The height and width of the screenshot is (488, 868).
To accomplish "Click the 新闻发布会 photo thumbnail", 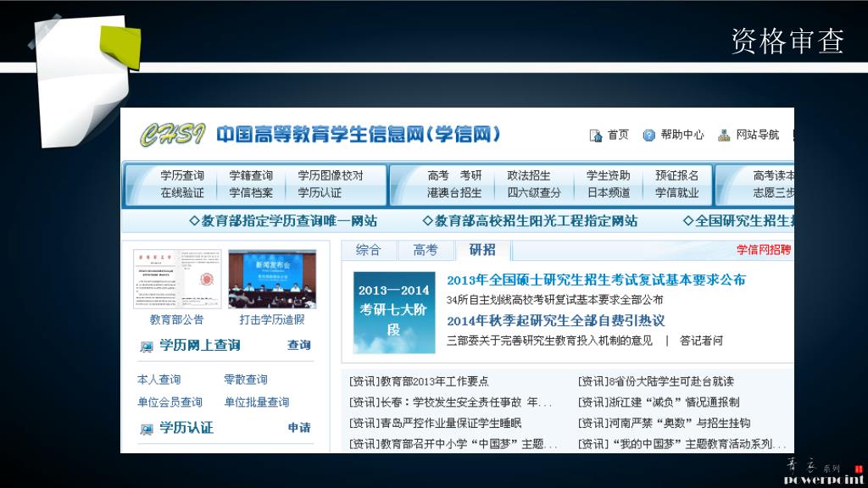I will pos(272,279).
